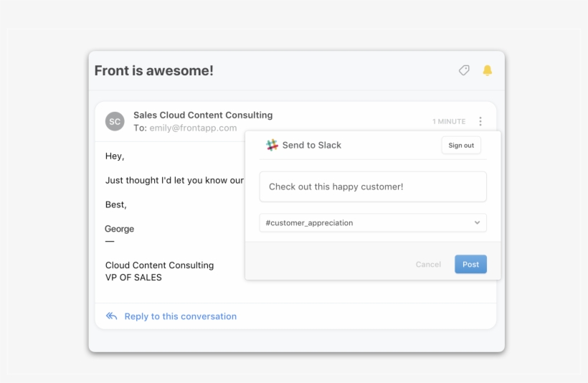
Task: Click the emily@frontapp.com recipient address
Action: (193, 128)
